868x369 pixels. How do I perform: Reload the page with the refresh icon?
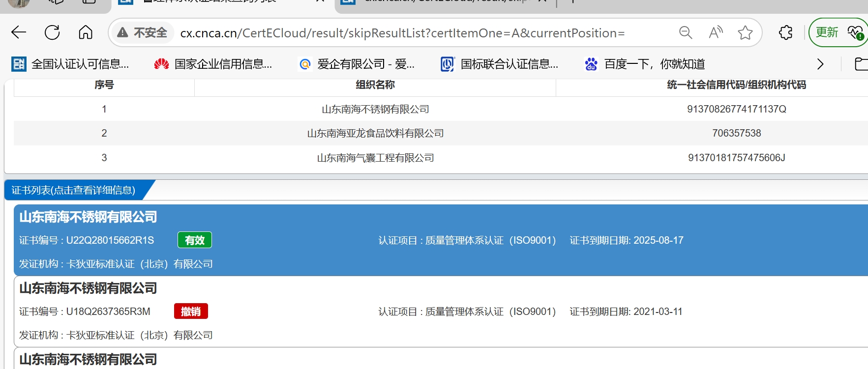click(52, 32)
